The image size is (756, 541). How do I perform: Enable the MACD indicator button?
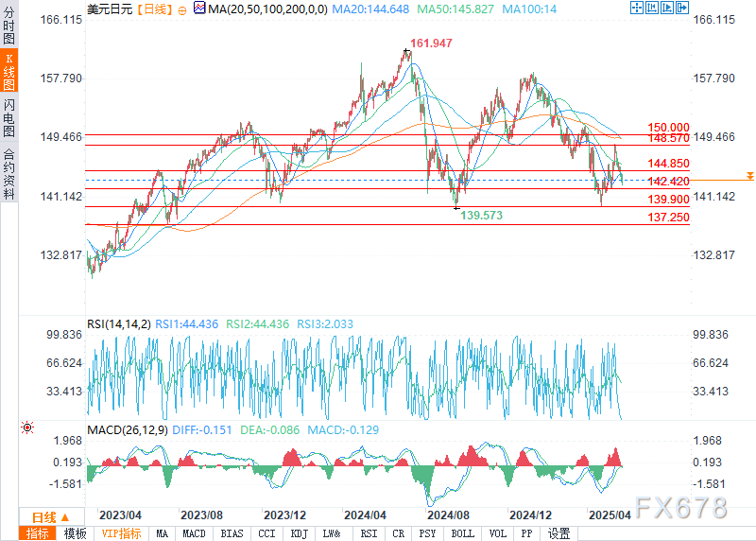point(194,533)
